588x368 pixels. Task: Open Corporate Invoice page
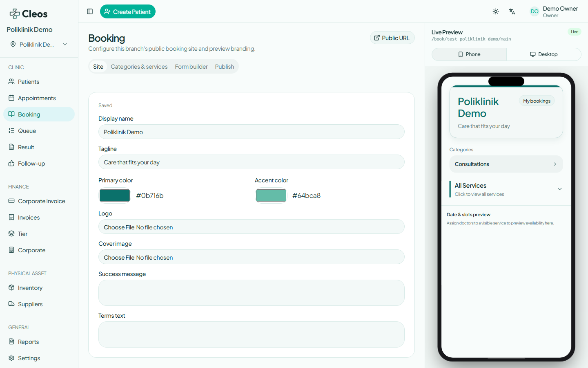coord(39,201)
